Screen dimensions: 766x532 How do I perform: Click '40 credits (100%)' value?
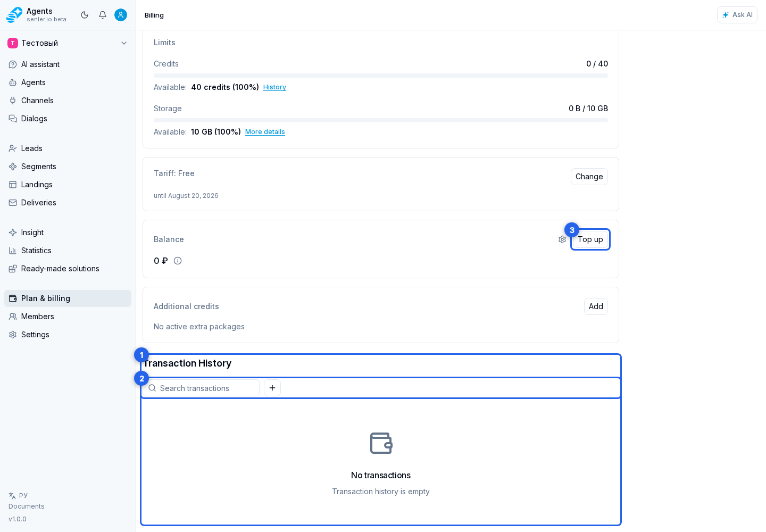tap(225, 87)
